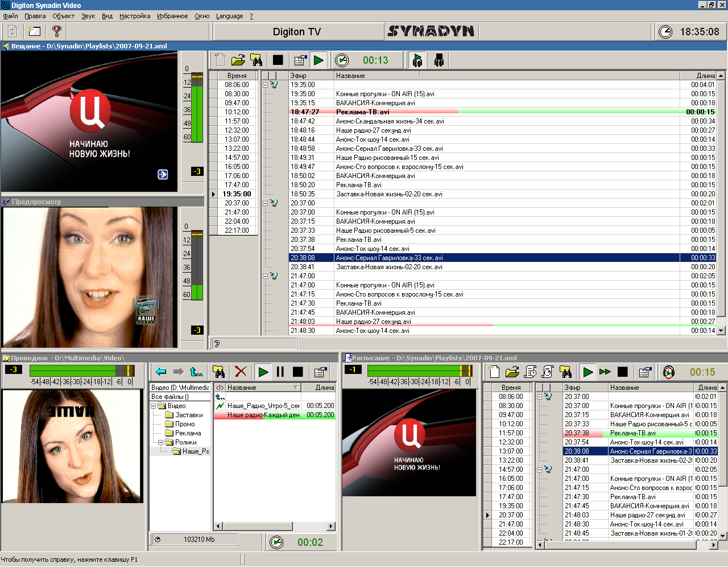Collapse the Ролики folder tree node
728x568 pixels.
pos(161,442)
